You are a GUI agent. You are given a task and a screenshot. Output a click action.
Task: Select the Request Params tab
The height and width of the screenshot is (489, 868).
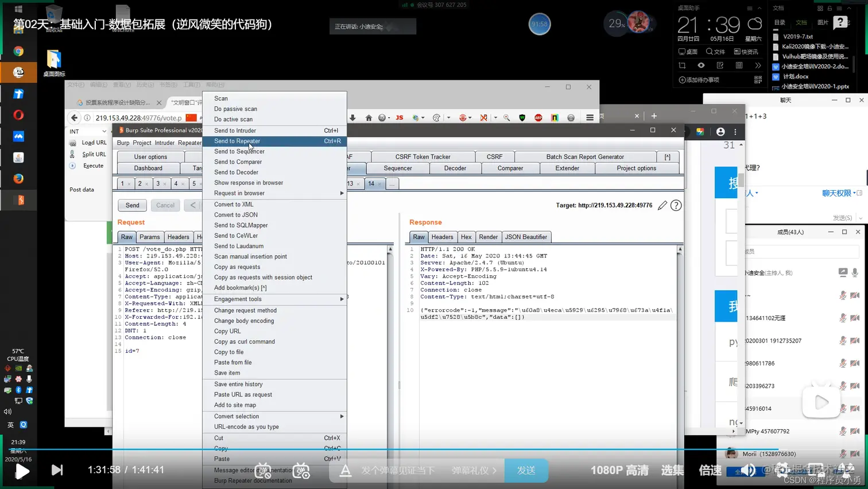pos(149,237)
